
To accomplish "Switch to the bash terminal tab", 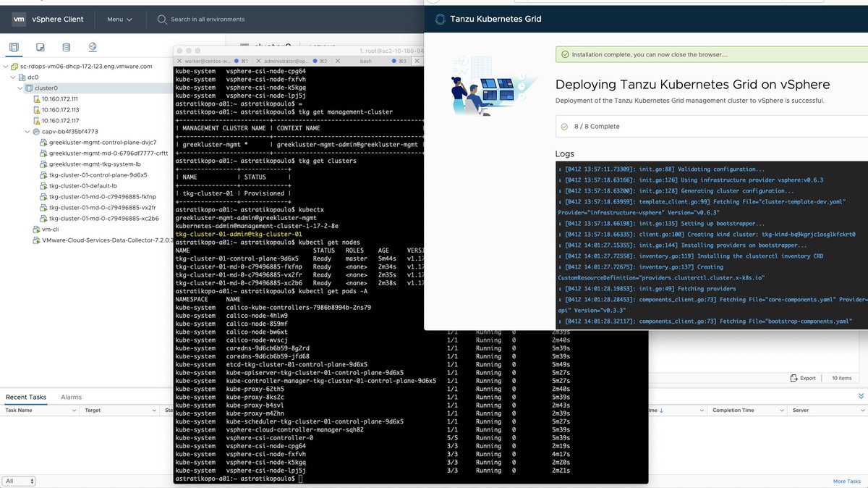I will 365,61.
